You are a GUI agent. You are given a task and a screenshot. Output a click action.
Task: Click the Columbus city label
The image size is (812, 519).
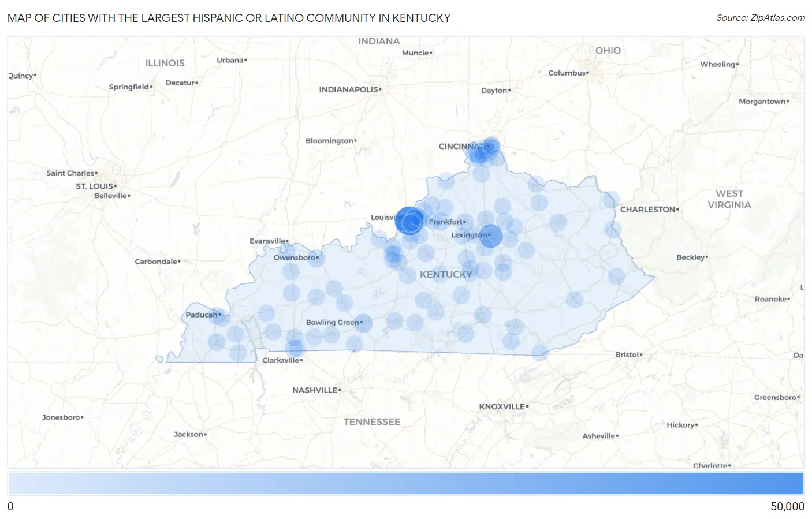click(567, 73)
